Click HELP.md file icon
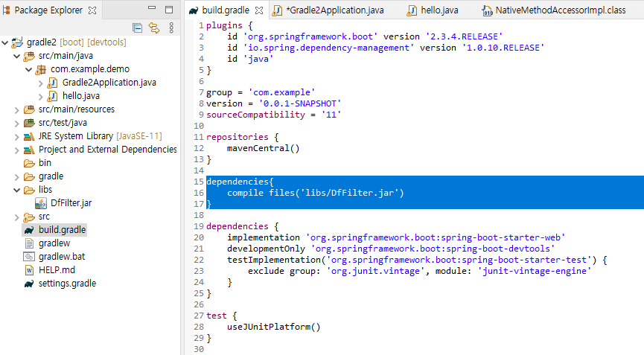 point(29,270)
